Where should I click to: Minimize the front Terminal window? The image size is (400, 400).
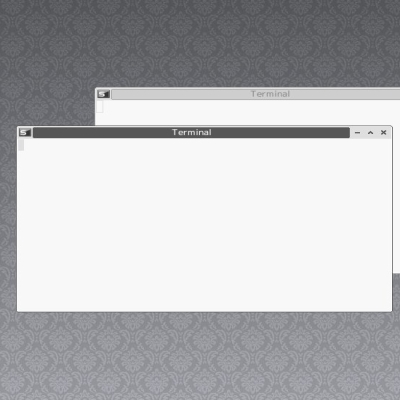357,132
